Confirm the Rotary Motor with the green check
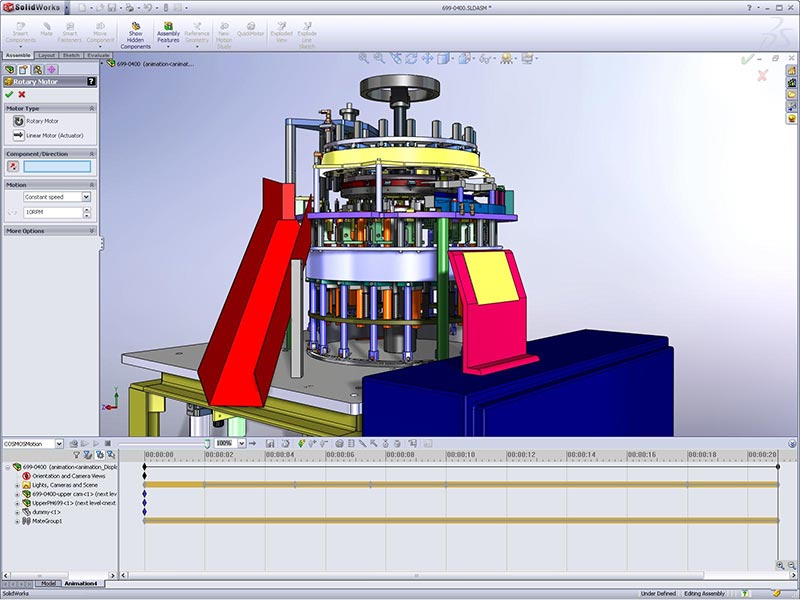800x600 pixels. click(9, 93)
